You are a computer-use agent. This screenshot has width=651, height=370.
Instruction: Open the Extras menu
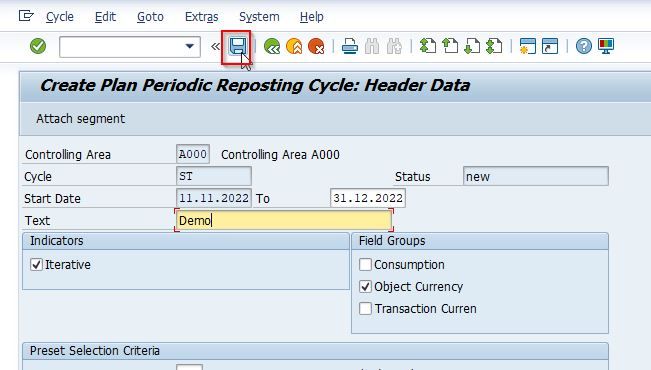pyautogui.click(x=201, y=17)
